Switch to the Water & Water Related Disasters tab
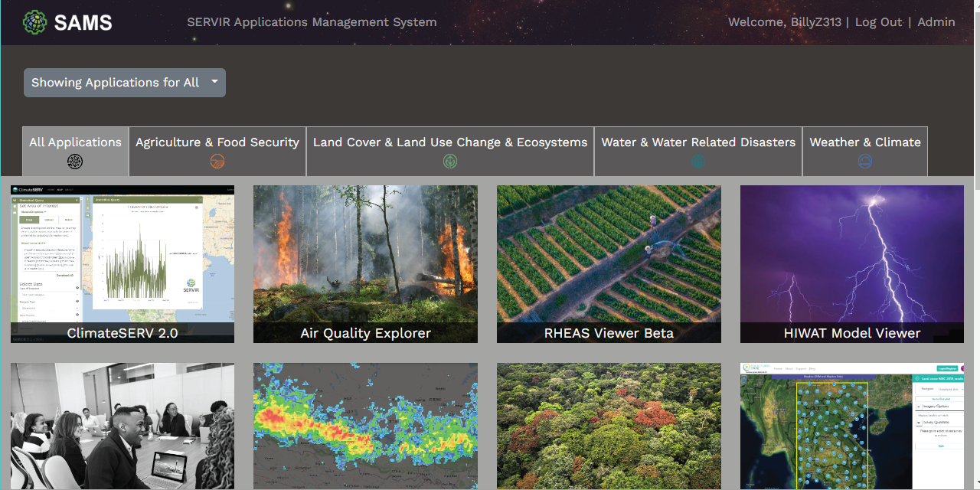The width and height of the screenshot is (980, 490). tap(697, 142)
